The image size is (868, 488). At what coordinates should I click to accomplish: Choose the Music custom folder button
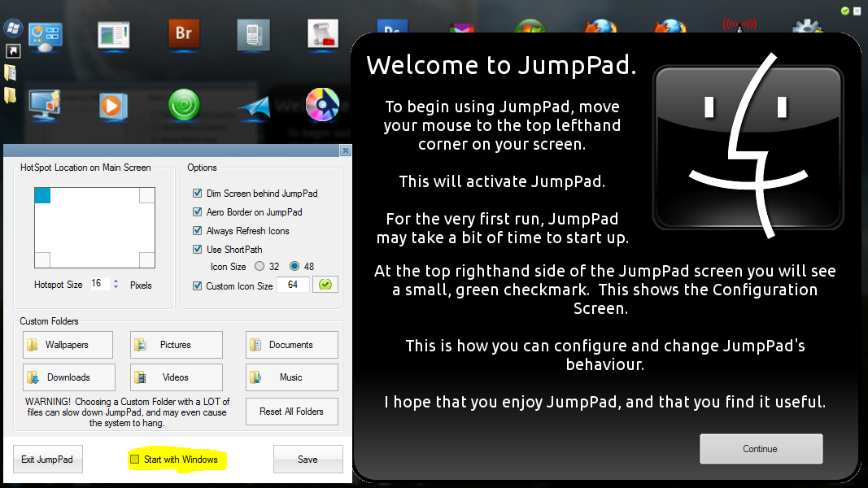(x=292, y=377)
